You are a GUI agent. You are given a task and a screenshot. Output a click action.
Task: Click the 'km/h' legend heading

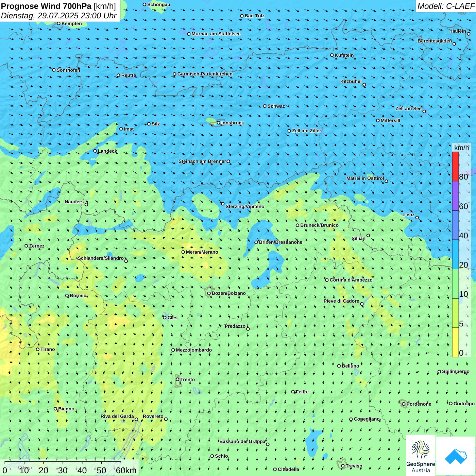point(461,148)
